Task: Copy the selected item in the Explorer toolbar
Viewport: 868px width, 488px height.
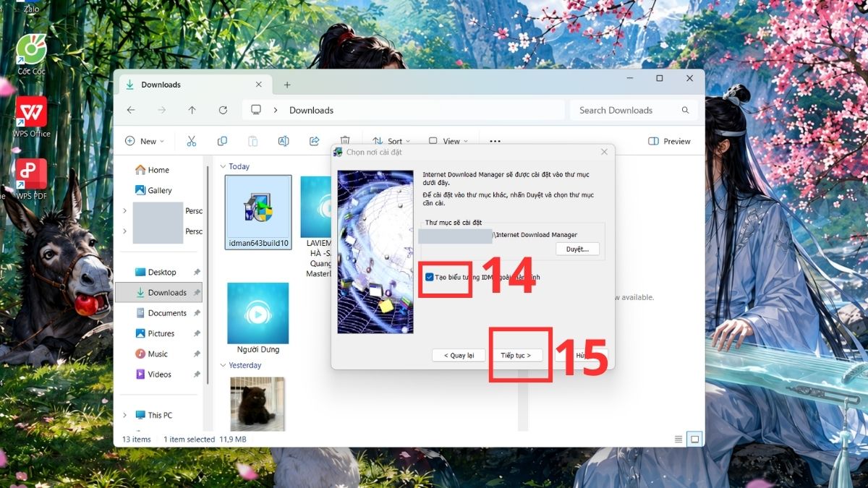Action: (x=222, y=141)
